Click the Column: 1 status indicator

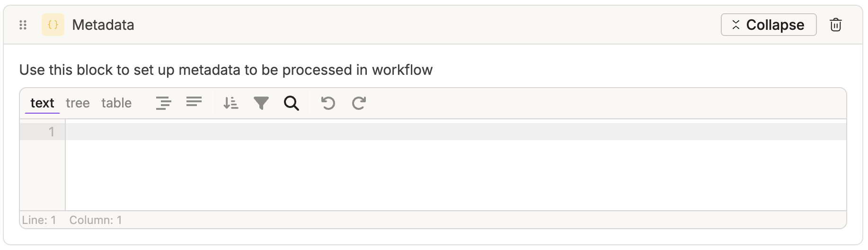coord(96,220)
